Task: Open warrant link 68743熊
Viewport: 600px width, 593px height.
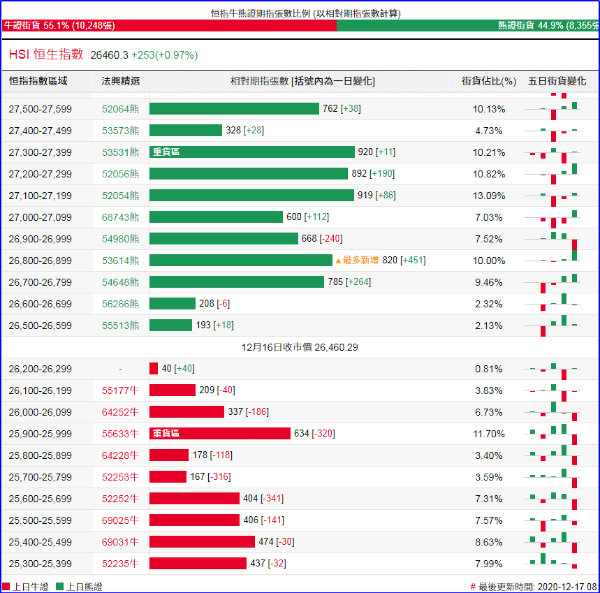Action: [x=121, y=217]
